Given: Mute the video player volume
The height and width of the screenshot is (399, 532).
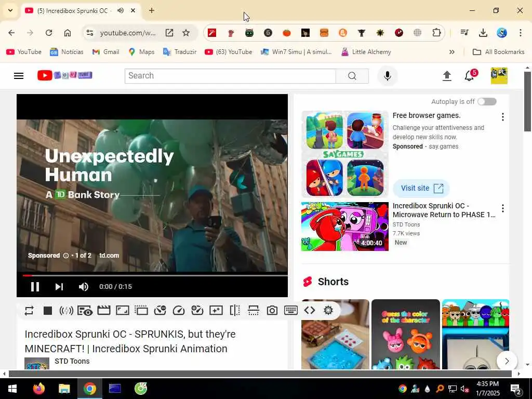Looking at the screenshot, I should [84, 287].
